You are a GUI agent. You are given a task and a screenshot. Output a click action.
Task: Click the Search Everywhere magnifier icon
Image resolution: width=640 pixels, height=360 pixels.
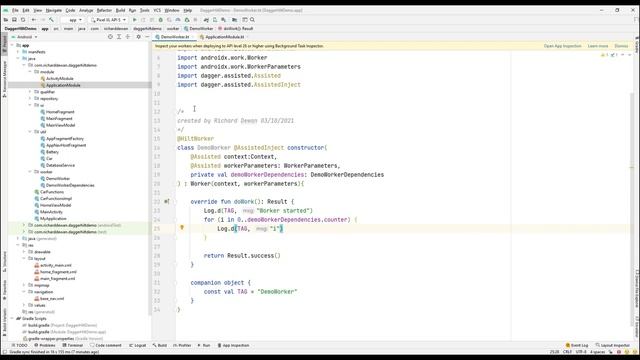pyautogui.click(x=252, y=20)
